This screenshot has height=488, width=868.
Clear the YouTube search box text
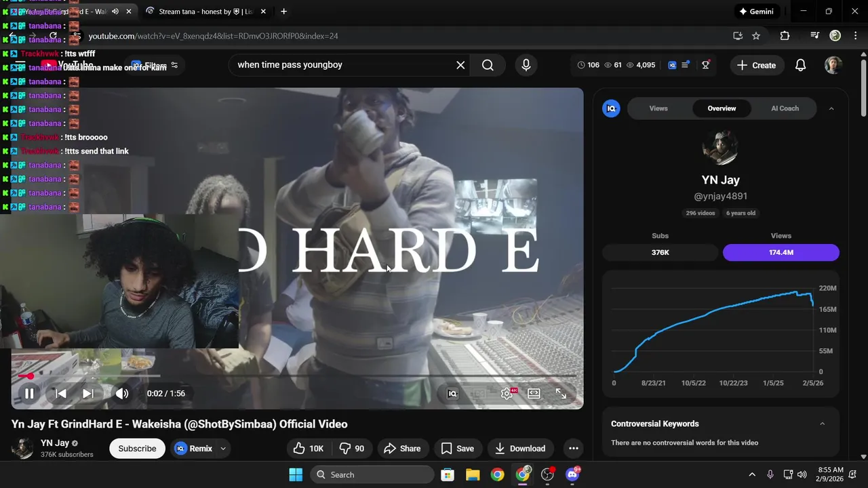[460, 65]
